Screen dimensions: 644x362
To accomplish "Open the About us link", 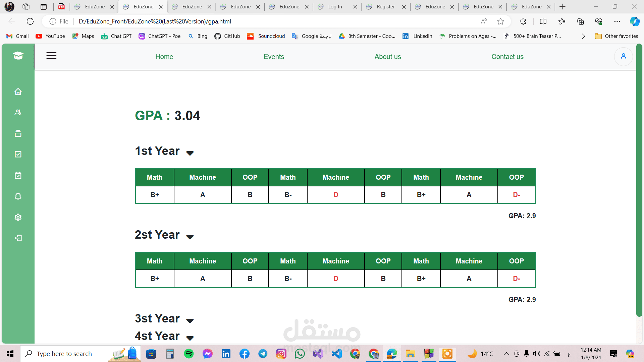I will (388, 57).
